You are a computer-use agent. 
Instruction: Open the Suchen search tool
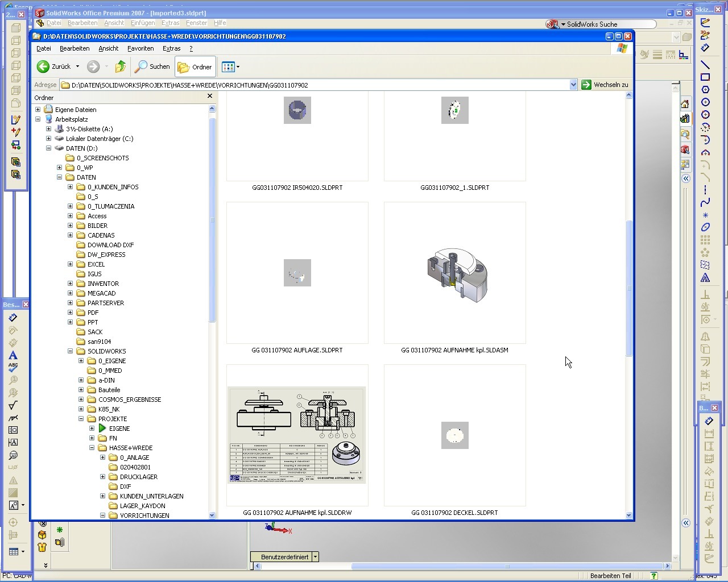coord(152,66)
